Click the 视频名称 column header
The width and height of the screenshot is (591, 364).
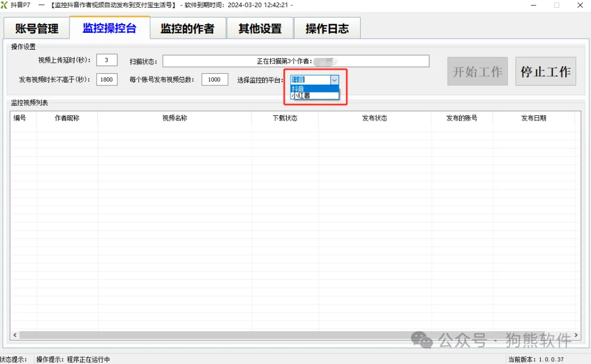click(x=175, y=118)
